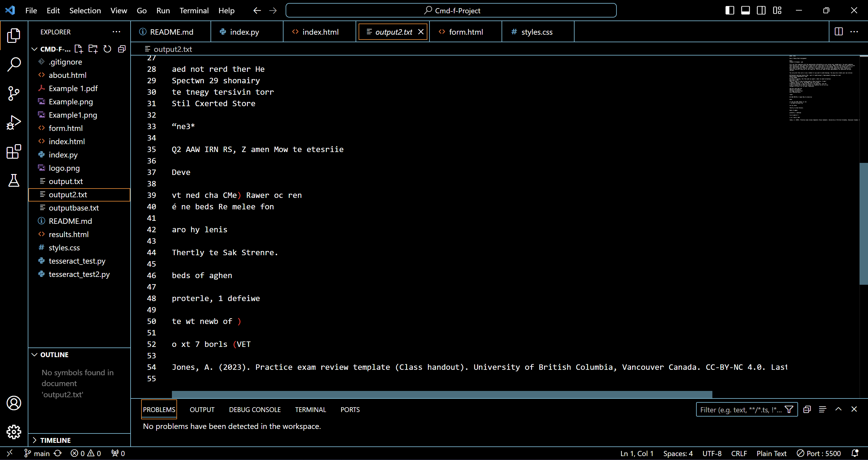Open the Extensions view
The height and width of the screenshot is (460, 868).
click(x=14, y=152)
